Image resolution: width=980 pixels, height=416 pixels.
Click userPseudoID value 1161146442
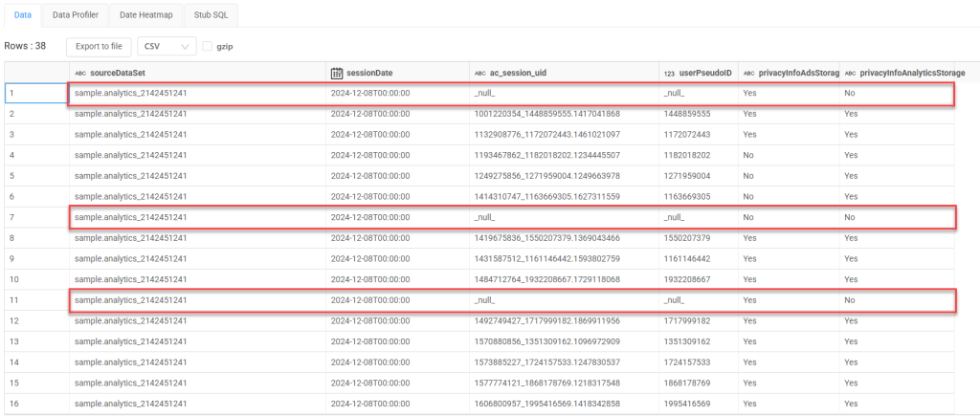698,258
